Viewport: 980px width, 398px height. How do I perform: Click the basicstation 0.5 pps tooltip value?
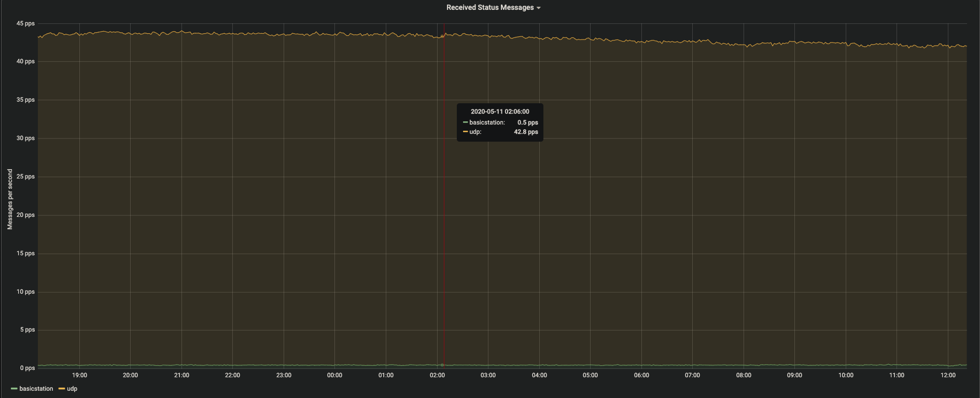[527, 122]
